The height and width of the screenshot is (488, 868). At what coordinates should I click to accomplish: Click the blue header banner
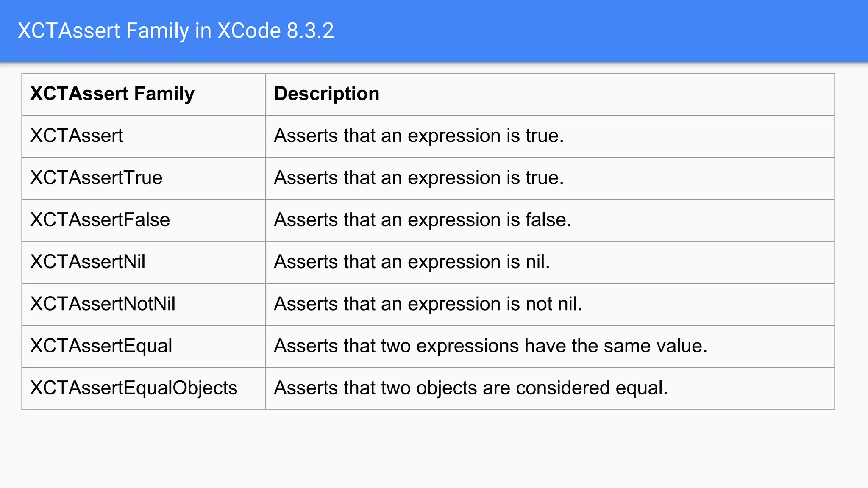pos(593,31)
